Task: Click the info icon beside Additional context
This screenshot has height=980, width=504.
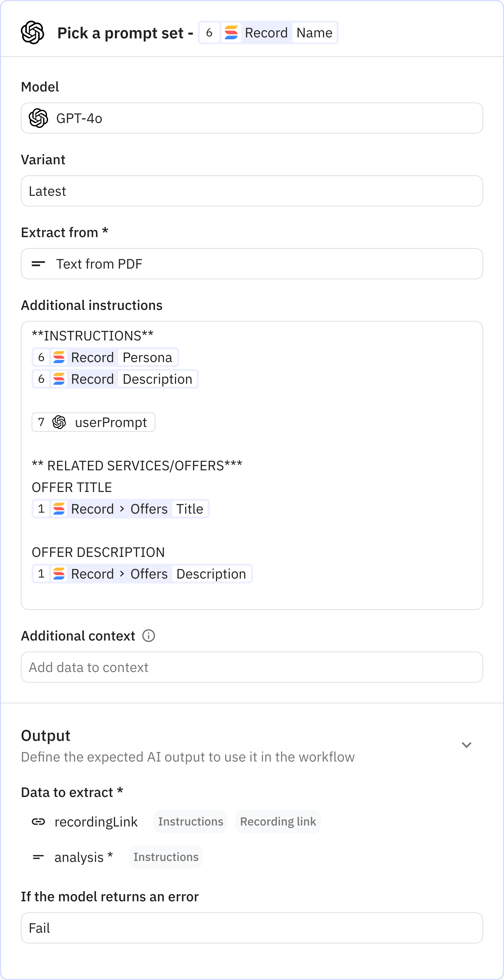Action: (x=148, y=636)
